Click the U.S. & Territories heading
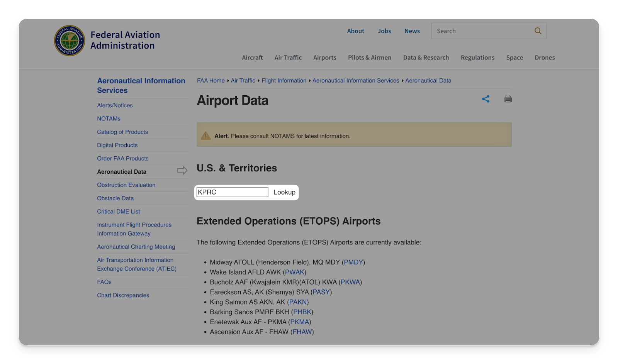 237,168
